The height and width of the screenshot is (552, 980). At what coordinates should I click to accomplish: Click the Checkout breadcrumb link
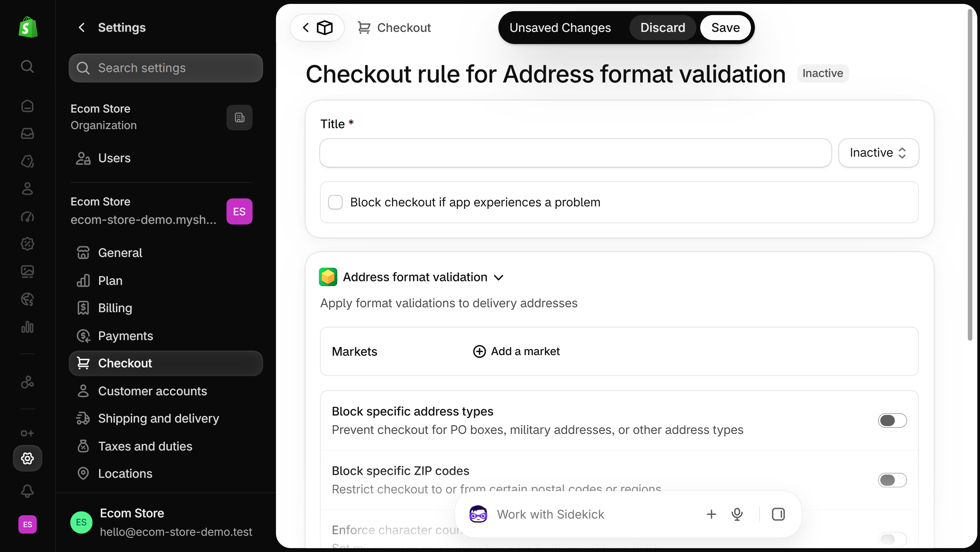(394, 27)
